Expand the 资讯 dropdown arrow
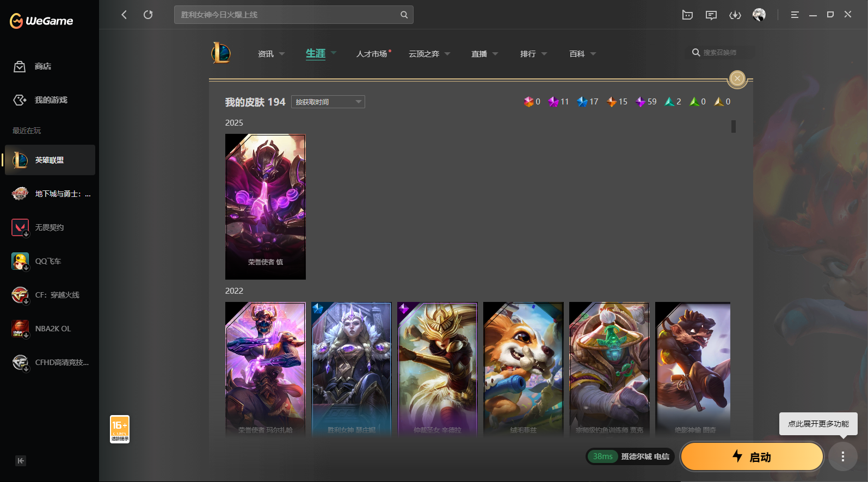 282,54
